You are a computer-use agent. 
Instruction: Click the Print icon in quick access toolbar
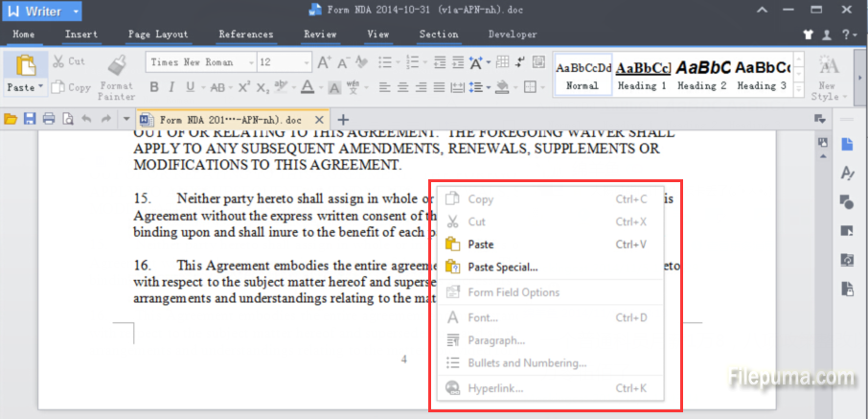[48, 119]
